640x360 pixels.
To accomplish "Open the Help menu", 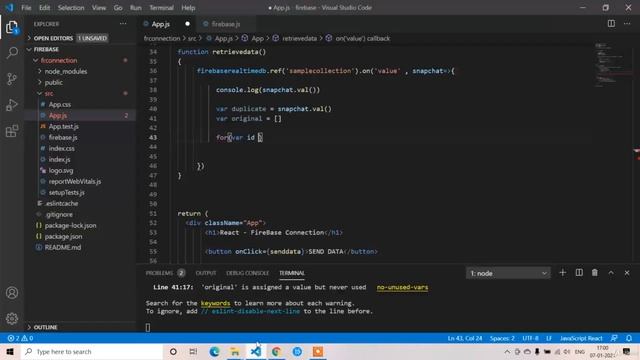I will click(x=188, y=7).
